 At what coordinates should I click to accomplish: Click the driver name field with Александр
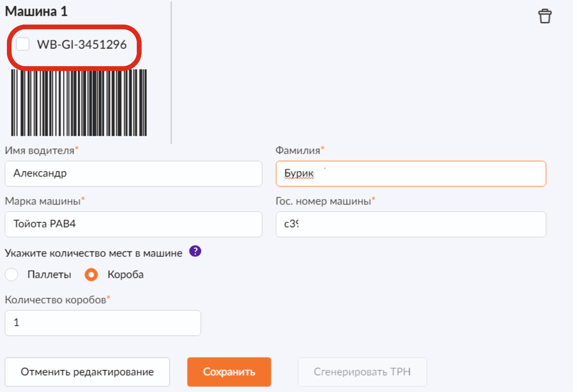133,174
